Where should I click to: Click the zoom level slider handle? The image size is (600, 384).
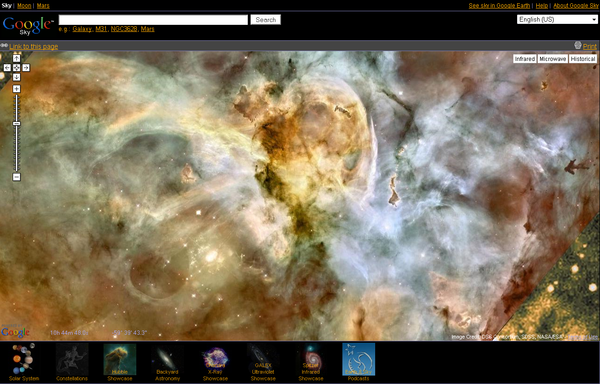16,124
